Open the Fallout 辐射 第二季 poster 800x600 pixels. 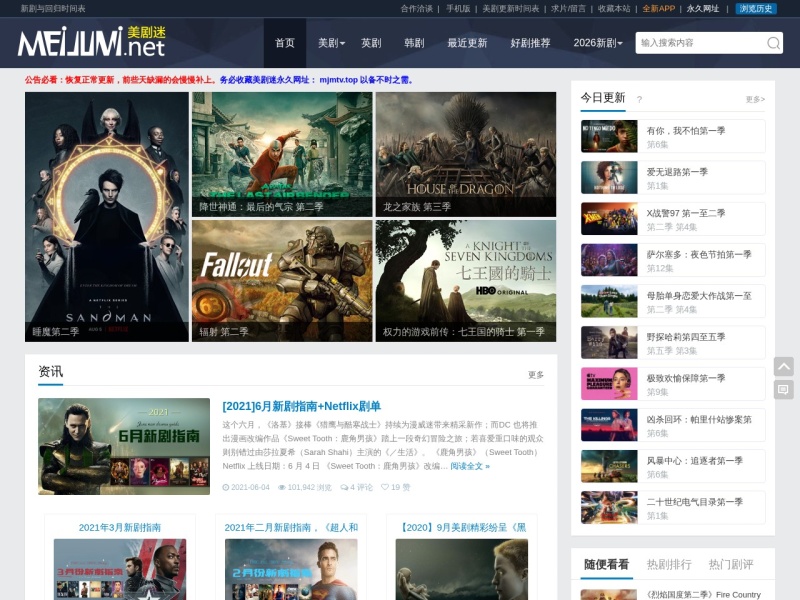click(x=282, y=281)
